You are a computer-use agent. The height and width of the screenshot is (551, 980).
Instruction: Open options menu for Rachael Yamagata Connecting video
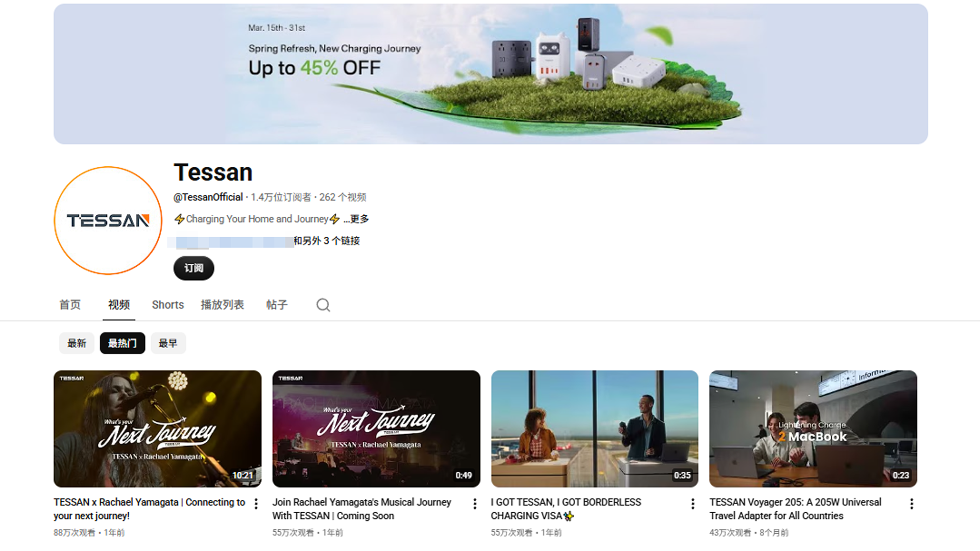click(x=256, y=504)
